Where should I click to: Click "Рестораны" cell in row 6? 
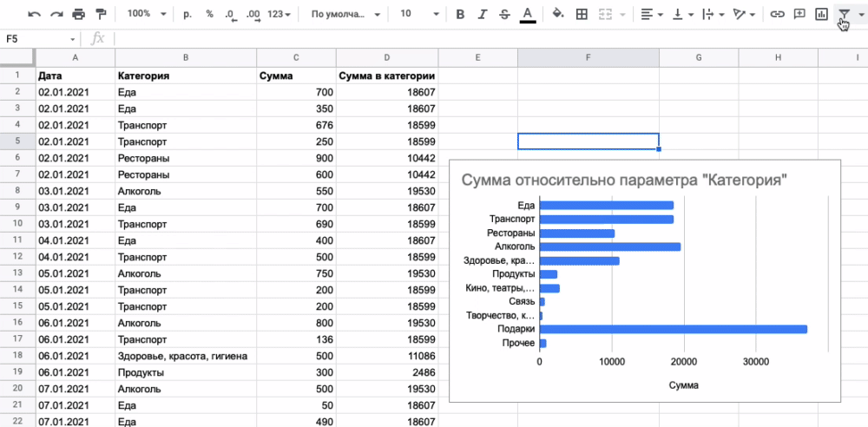click(x=186, y=158)
